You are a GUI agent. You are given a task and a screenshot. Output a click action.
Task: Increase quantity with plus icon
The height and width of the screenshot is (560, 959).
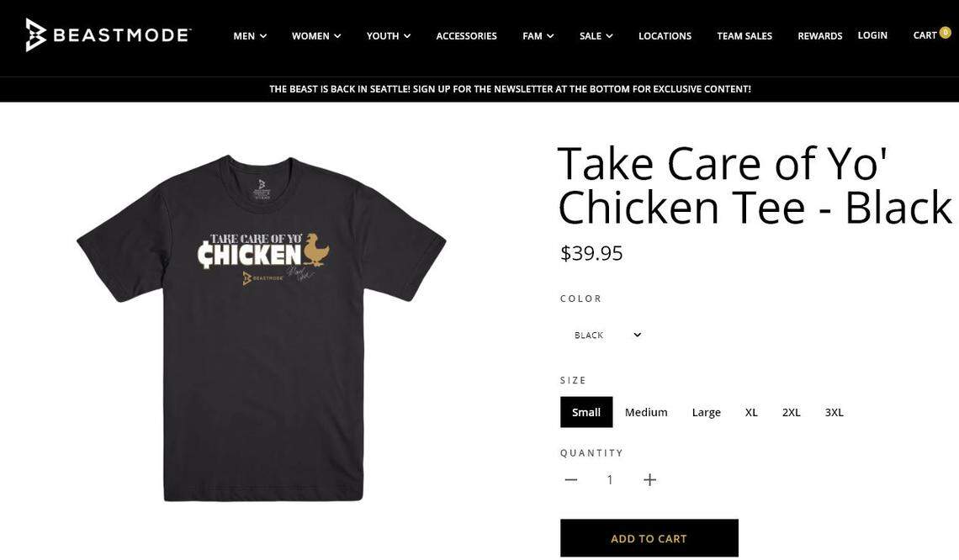pyautogui.click(x=649, y=479)
